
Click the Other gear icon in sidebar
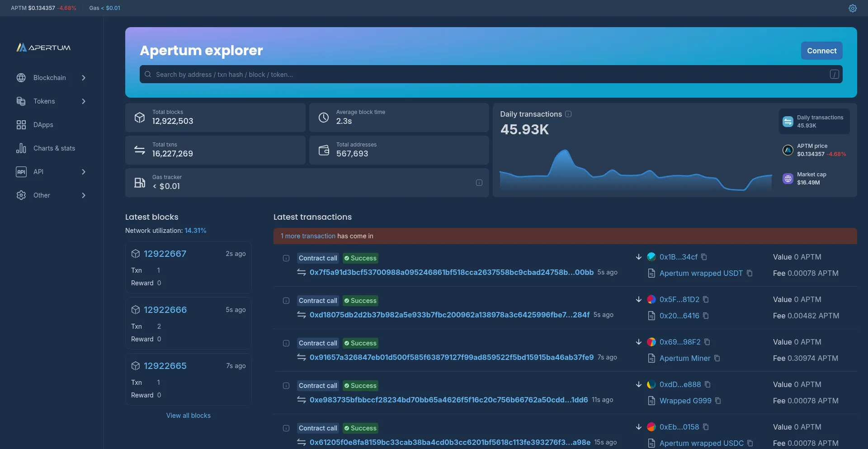[x=21, y=195]
